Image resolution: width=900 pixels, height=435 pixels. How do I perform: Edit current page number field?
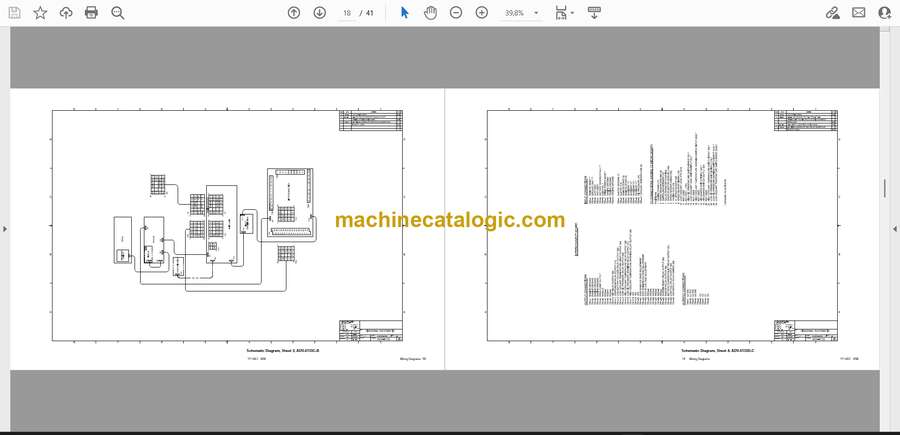click(347, 13)
